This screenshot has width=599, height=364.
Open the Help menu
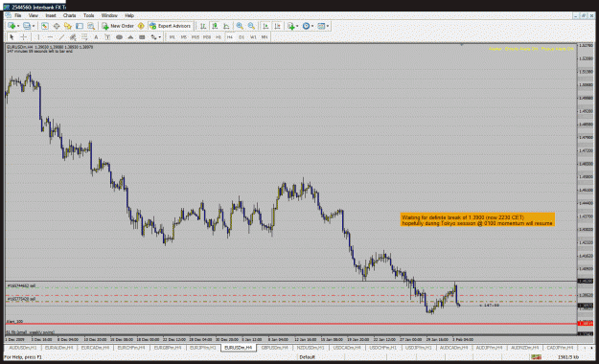point(129,15)
